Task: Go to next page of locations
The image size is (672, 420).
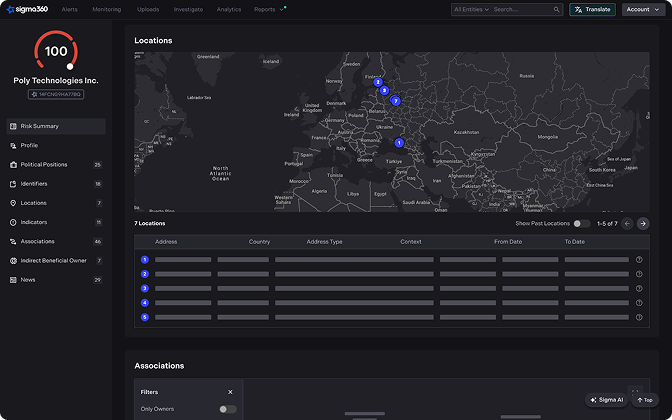Action: point(643,224)
